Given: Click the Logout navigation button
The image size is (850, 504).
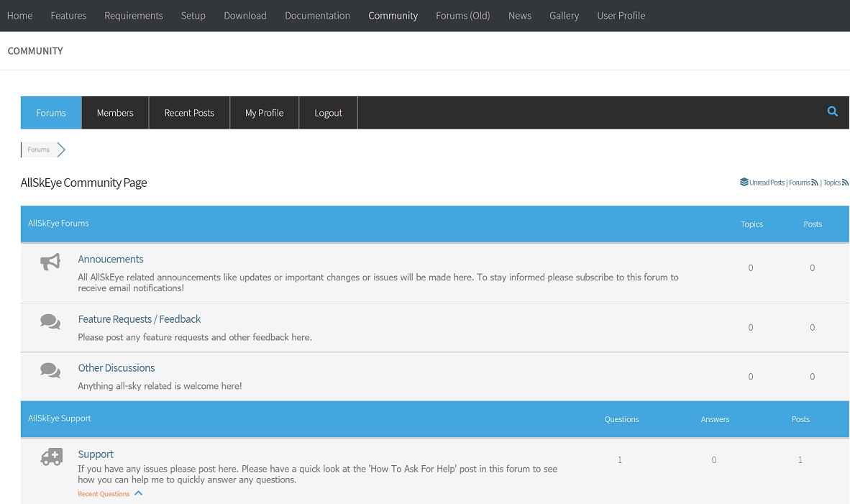Looking at the screenshot, I should (x=328, y=113).
